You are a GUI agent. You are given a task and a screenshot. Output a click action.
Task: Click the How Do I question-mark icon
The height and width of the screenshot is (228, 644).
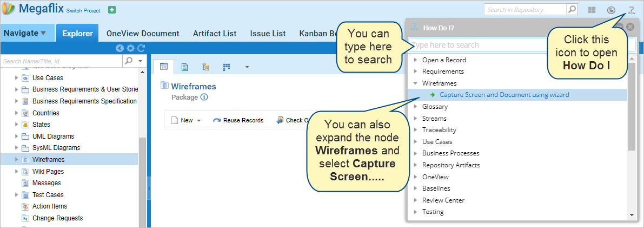(631, 10)
